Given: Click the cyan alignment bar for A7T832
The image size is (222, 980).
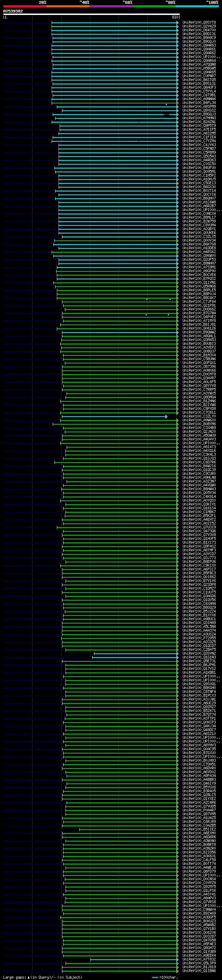Looking at the screenshot, I should pos(134,959).
